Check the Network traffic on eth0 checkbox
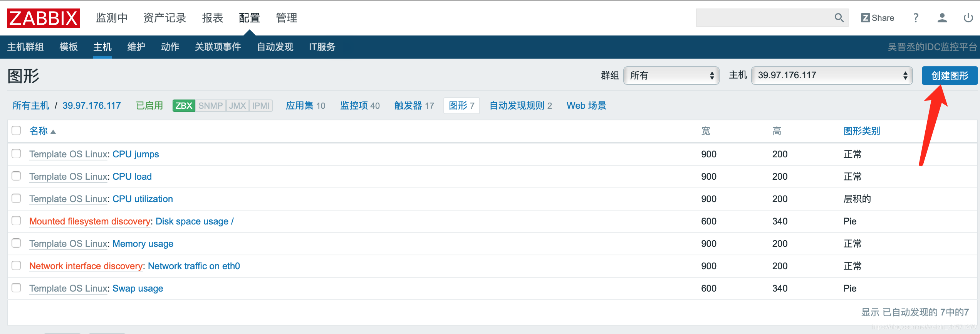Viewport: 980px width, 334px height. point(16,265)
